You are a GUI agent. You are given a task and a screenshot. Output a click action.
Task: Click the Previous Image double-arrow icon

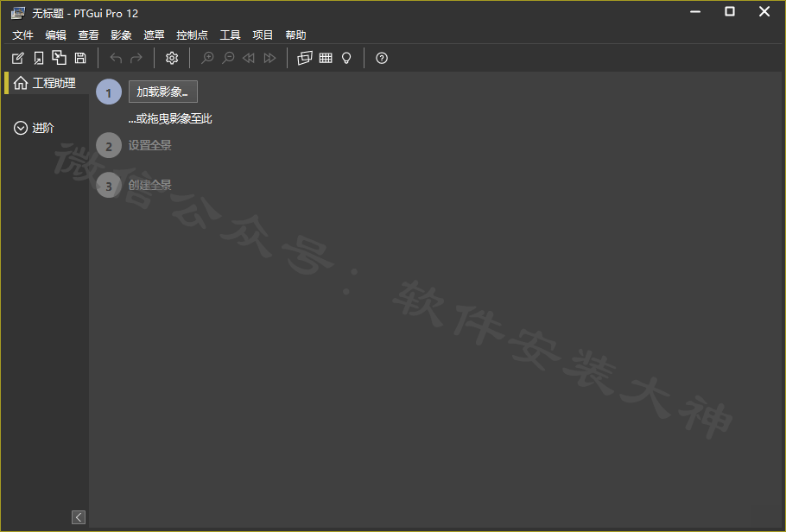tap(249, 58)
